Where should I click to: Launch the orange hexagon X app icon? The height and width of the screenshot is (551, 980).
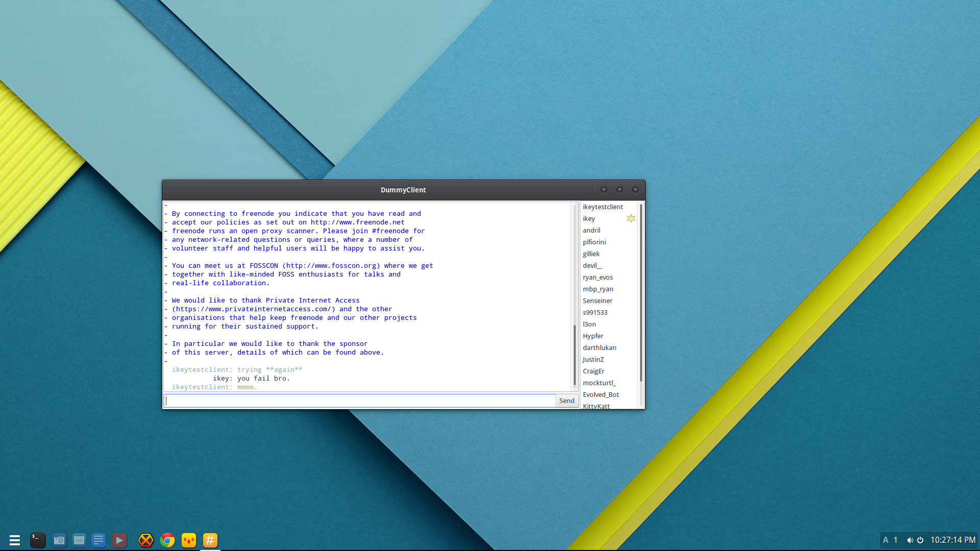point(146,540)
